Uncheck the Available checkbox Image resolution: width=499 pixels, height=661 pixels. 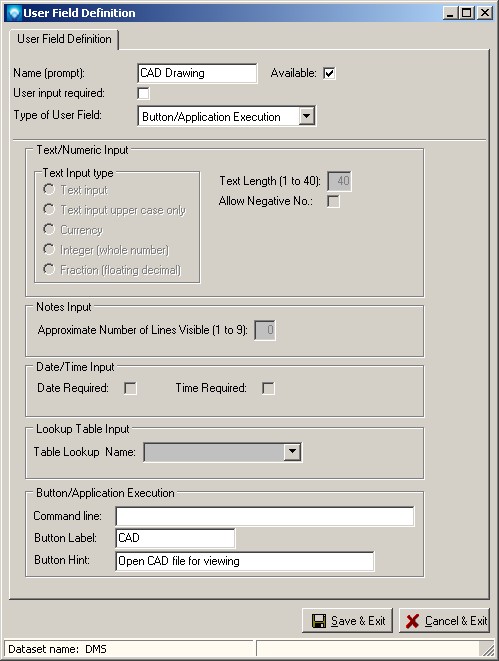pos(329,73)
